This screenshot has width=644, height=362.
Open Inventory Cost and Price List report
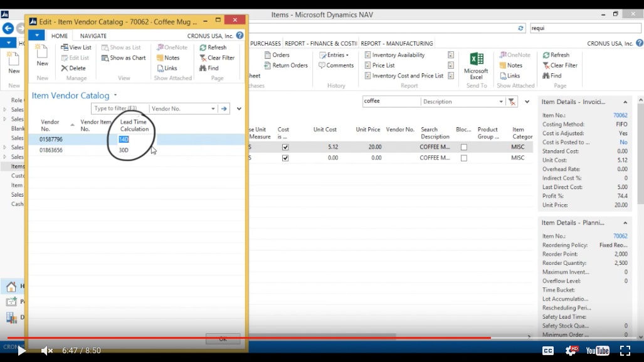pyautogui.click(x=404, y=76)
